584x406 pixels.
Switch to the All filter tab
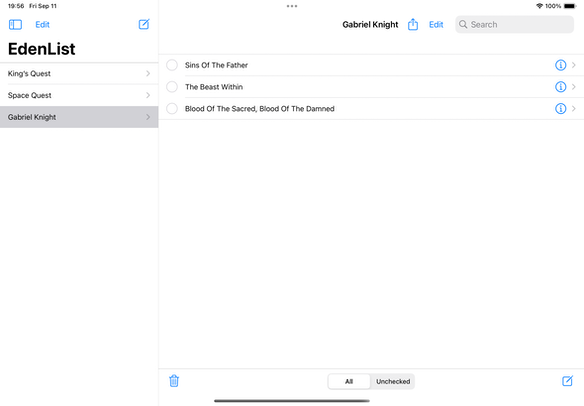click(349, 381)
